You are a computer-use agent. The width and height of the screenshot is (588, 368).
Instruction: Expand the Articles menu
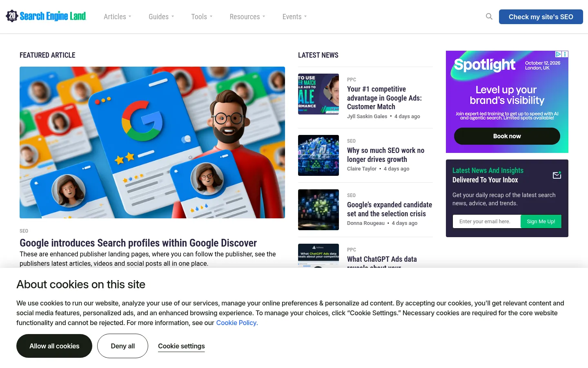(117, 17)
